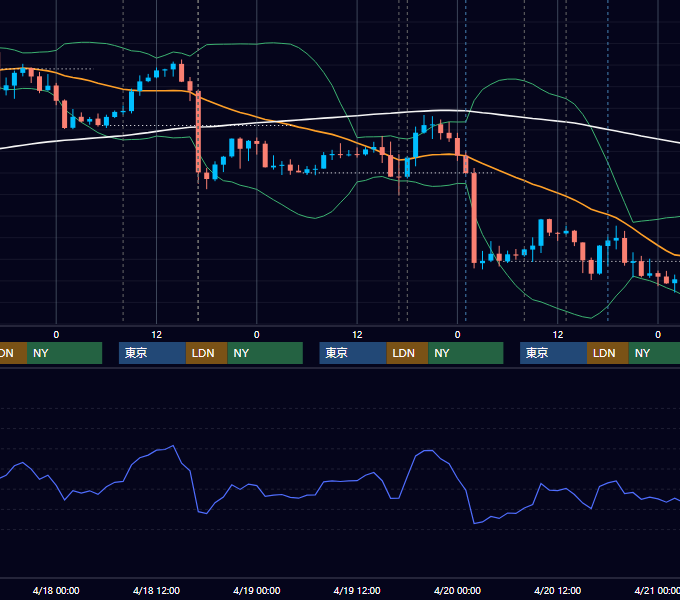Click hour label 0 above 4/19 00:00
The height and width of the screenshot is (600, 680).
pyautogui.click(x=257, y=335)
